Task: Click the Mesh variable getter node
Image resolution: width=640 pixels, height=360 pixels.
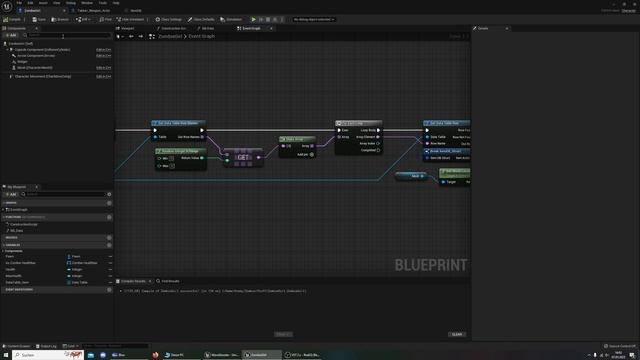Action: tap(411, 176)
